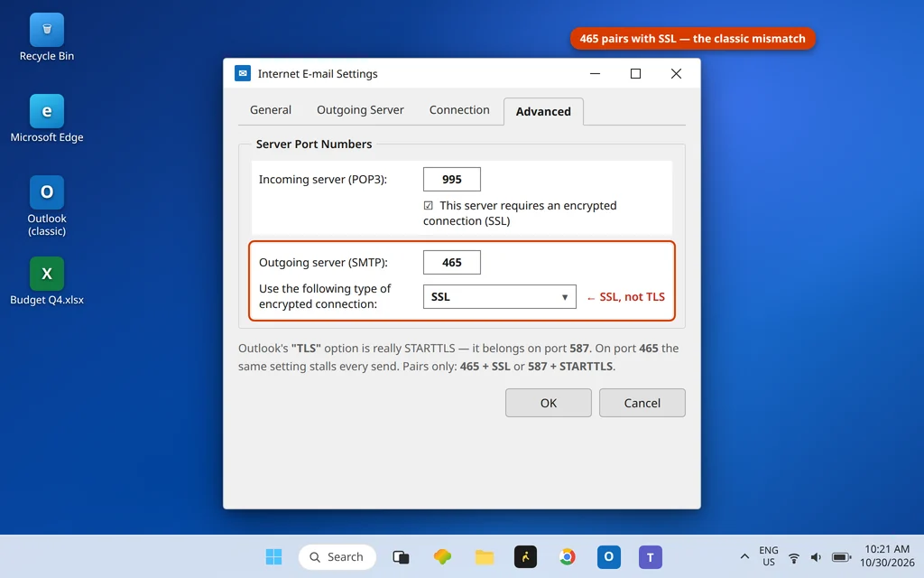Open Microsoft Teams from the taskbar
Viewport: 924px width, 578px height.
click(x=651, y=556)
